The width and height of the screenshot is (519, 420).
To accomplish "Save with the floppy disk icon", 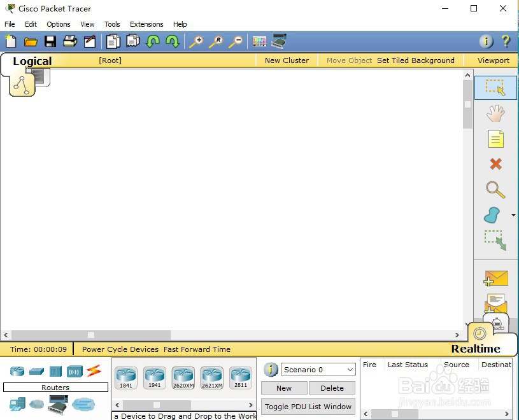I will [50, 41].
